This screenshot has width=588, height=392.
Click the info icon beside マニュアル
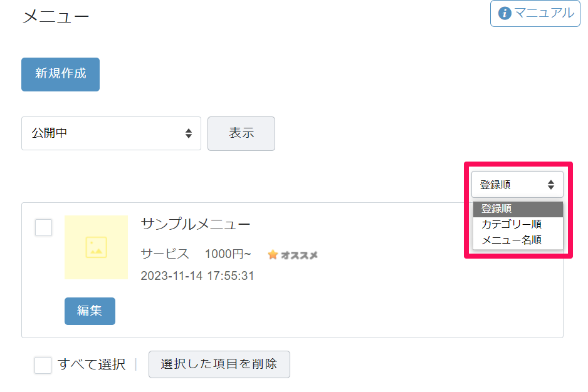505,14
